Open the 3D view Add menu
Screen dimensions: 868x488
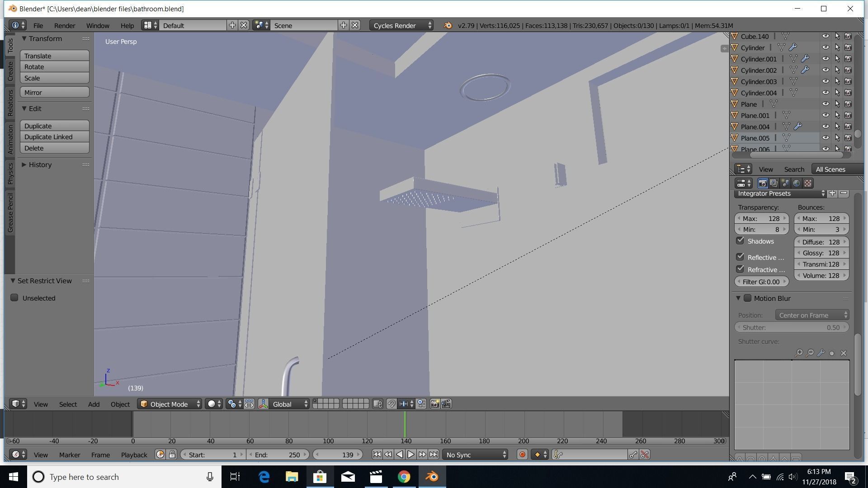click(94, 404)
